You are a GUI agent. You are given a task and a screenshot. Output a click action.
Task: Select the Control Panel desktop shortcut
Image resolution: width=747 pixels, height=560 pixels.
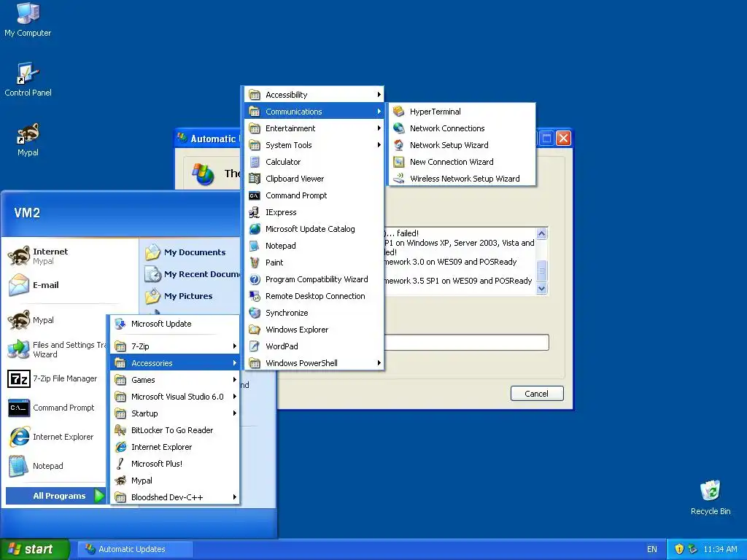pos(28,79)
